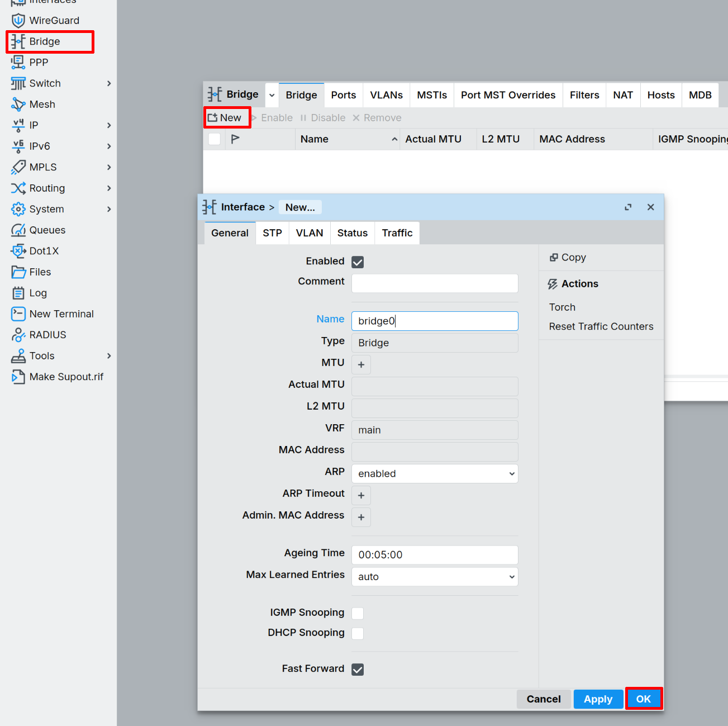Open WireGuard from the sidebar icon
728x726 pixels.
point(18,21)
